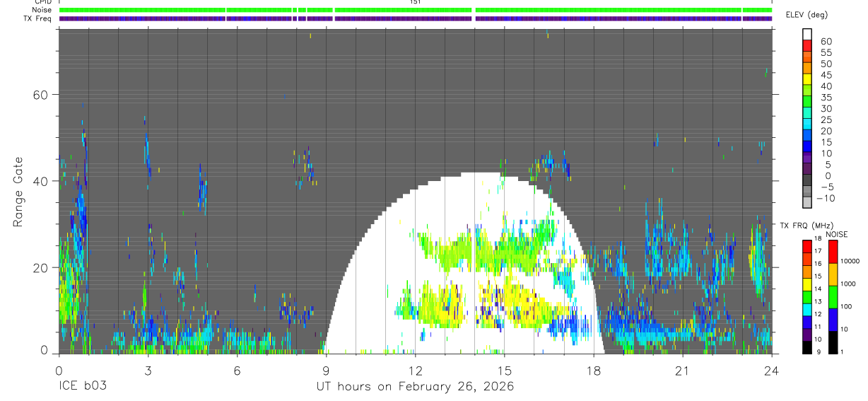Click the '-10' label on ELEV colorbar
The width and height of the screenshot is (868, 401).
(x=827, y=198)
